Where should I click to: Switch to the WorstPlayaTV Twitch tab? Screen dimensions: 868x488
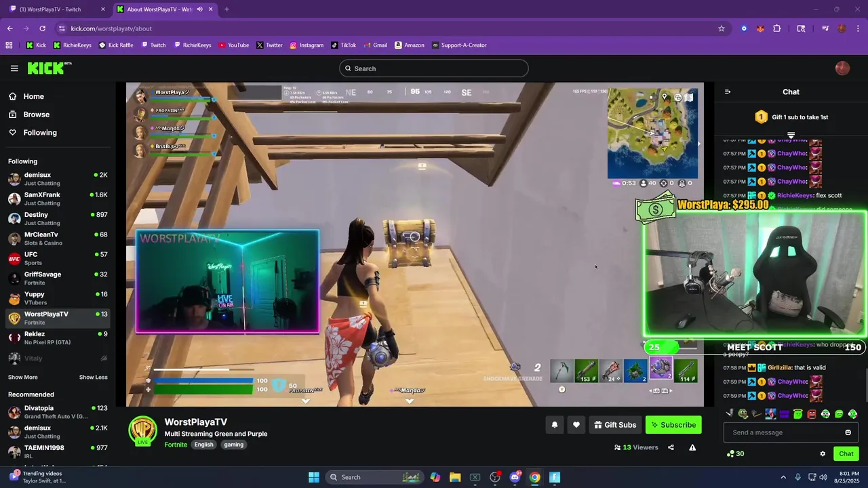tap(56, 9)
